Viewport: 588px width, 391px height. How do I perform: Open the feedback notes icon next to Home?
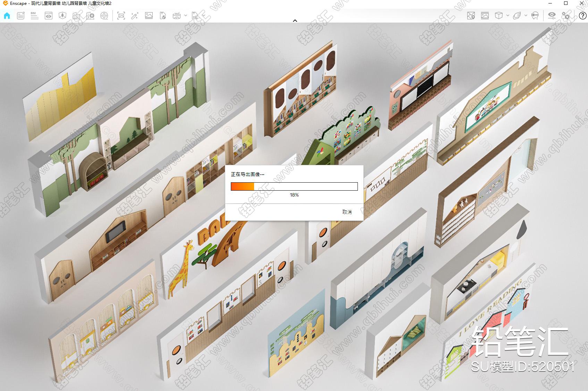click(x=21, y=16)
